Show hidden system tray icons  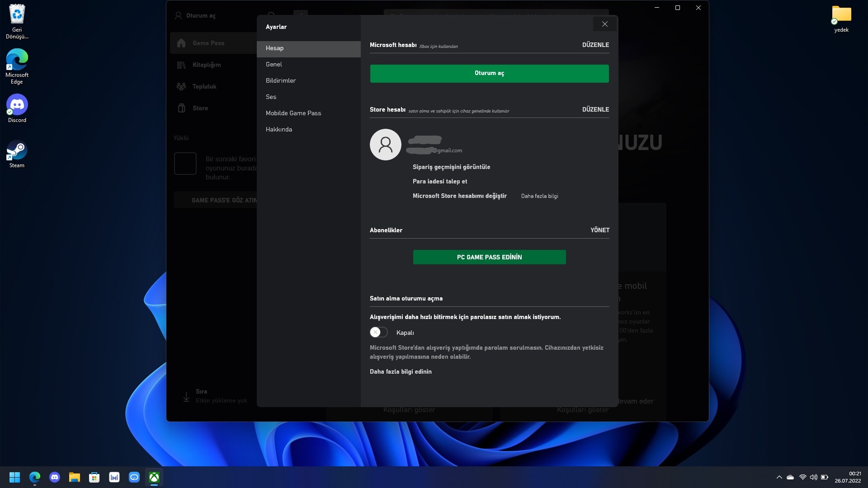pyautogui.click(x=779, y=477)
